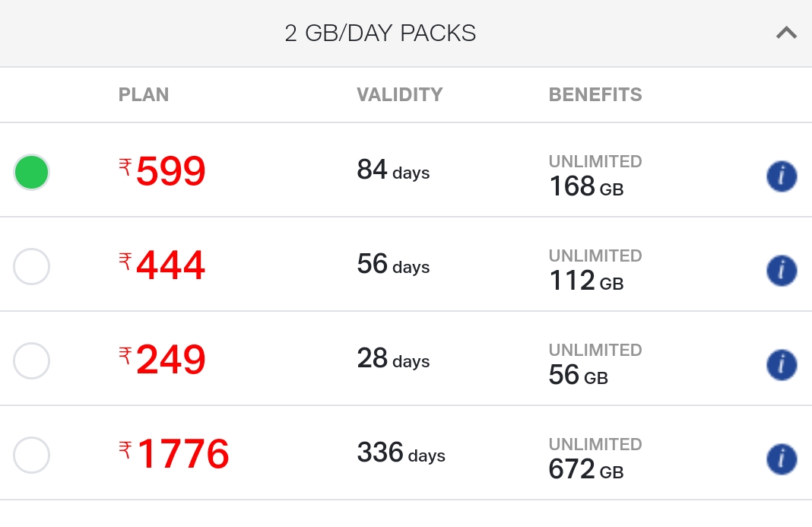Choose the ₹249 pack via its radio button

31,361
